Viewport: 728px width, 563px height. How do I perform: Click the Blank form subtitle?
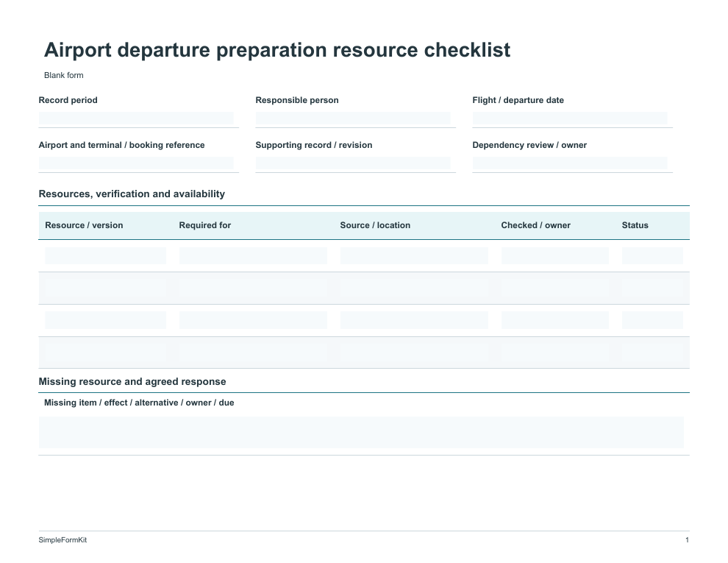[x=63, y=75]
